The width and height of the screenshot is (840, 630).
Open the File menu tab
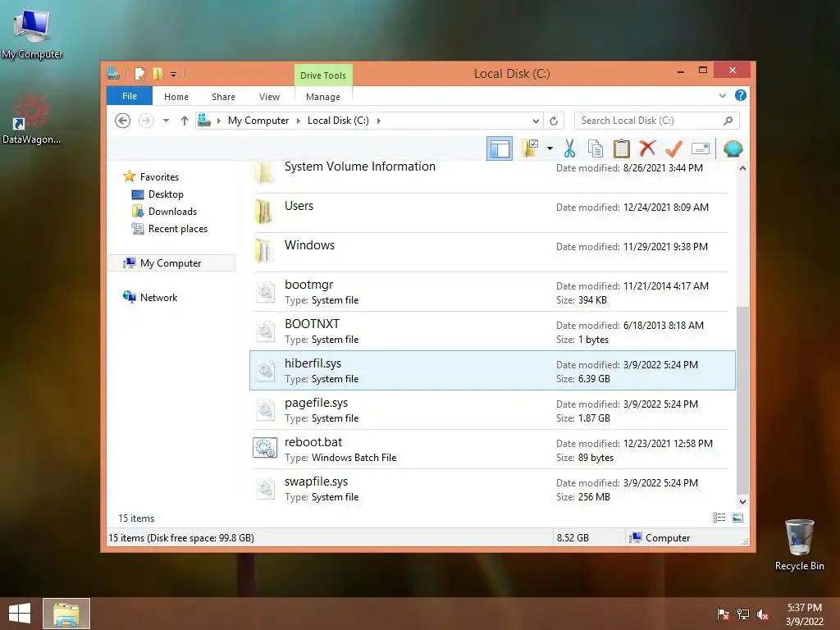coord(130,96)
